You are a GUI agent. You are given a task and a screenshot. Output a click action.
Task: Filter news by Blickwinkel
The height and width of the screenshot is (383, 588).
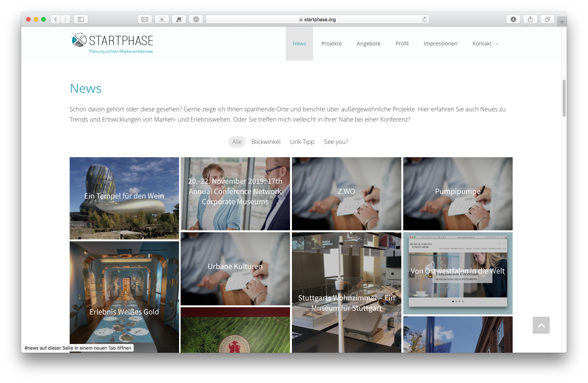(266, 142)
